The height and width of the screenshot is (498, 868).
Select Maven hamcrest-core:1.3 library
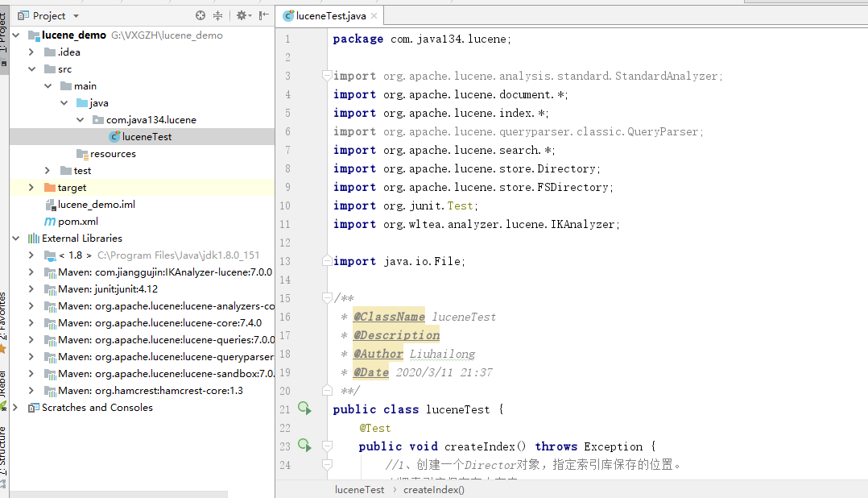coord(151,391)
